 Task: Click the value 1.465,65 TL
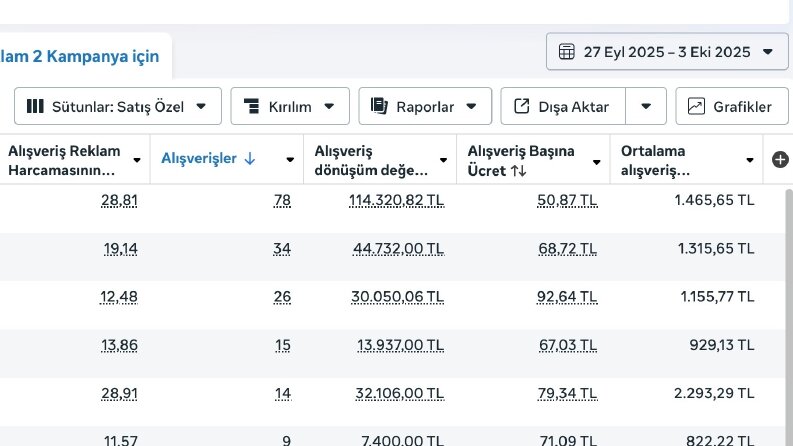(714, 200)
